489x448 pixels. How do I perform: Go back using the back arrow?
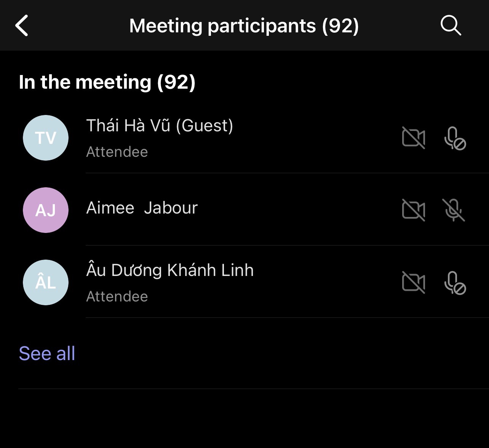coord(22,26)
